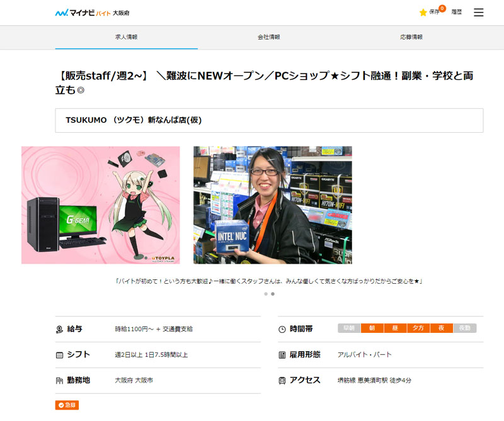504x421 pixels.
Task: Click the 夜 time slot tag
Action: click(x=442, y=328)
